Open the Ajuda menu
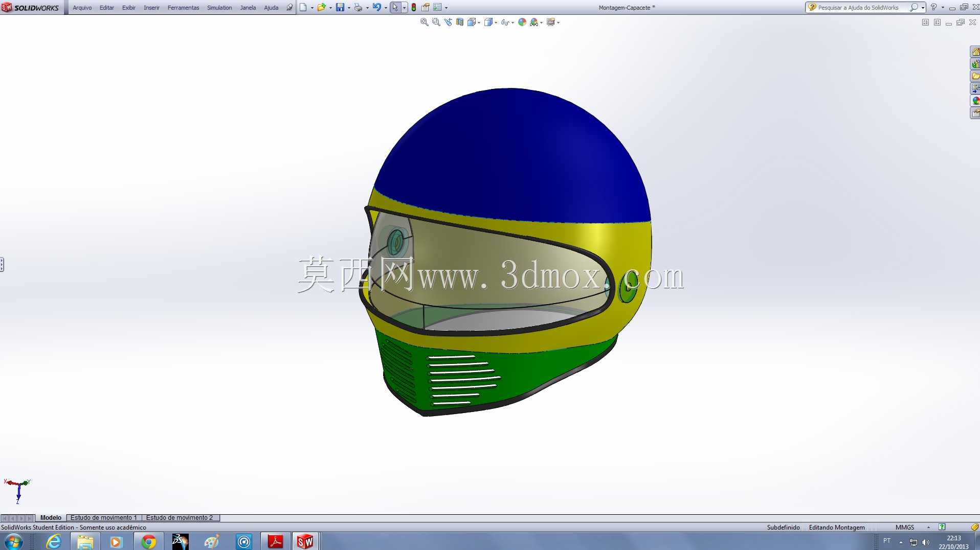Viewport: 980px width, 550px height. click(271, 8)
